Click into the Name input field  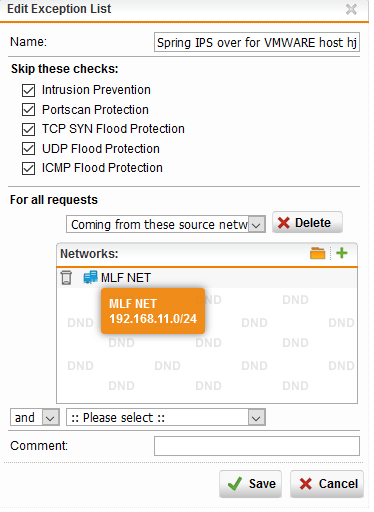(257, 42)
